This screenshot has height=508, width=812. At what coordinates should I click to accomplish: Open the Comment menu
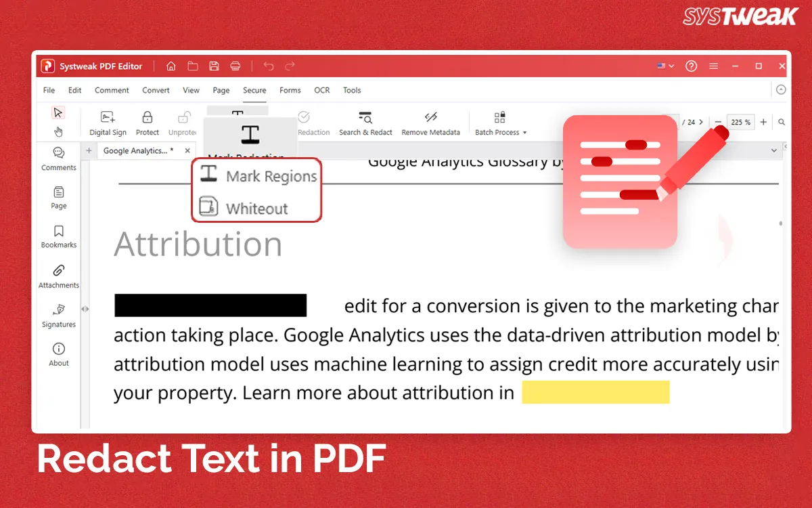click(x=112, y=90)
